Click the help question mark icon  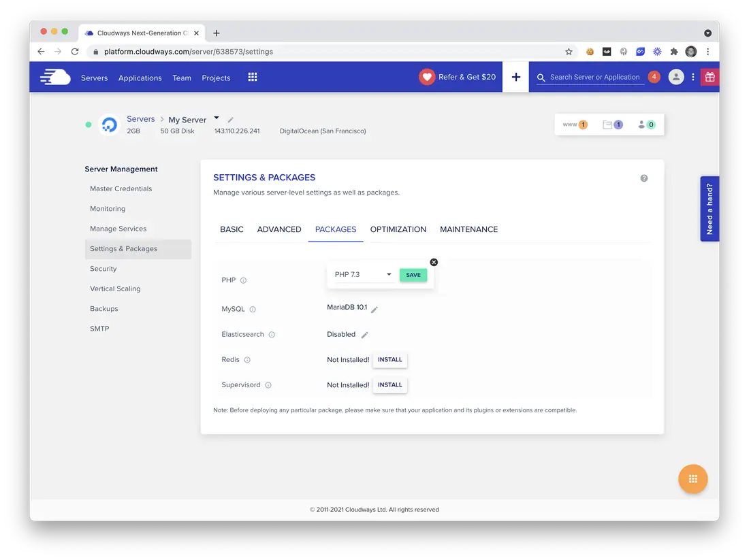click(644, 178)
